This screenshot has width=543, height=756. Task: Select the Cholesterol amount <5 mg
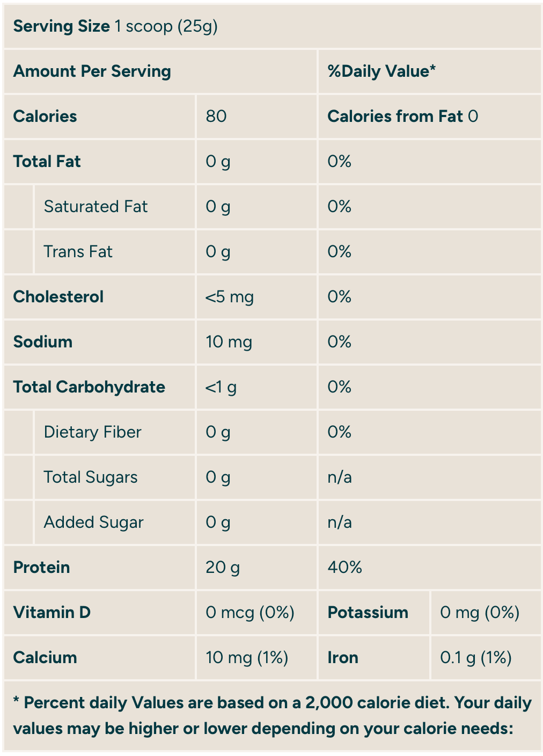230,297
